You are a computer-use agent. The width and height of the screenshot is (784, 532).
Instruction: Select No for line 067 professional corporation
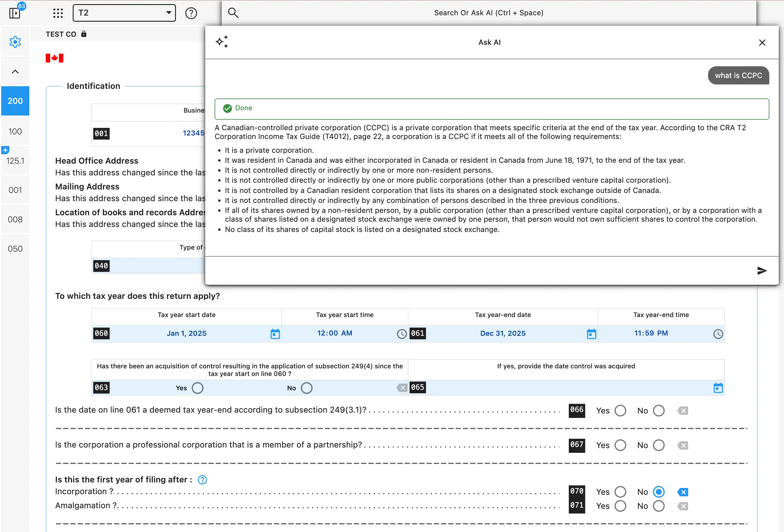[659, 445]
